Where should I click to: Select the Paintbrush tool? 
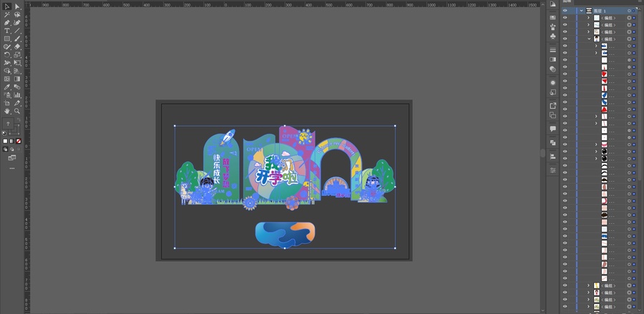pyautogui.click(x=17, y=39)
